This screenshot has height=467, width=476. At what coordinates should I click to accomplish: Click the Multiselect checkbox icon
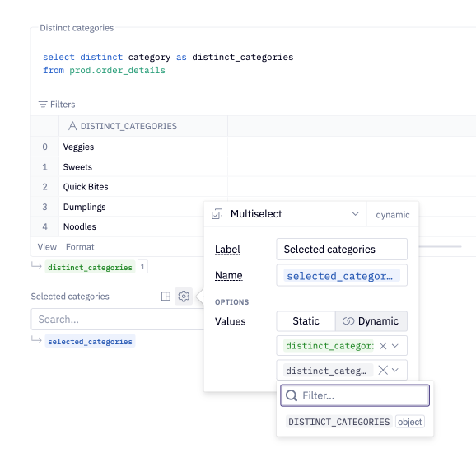[x=217, y=214]
